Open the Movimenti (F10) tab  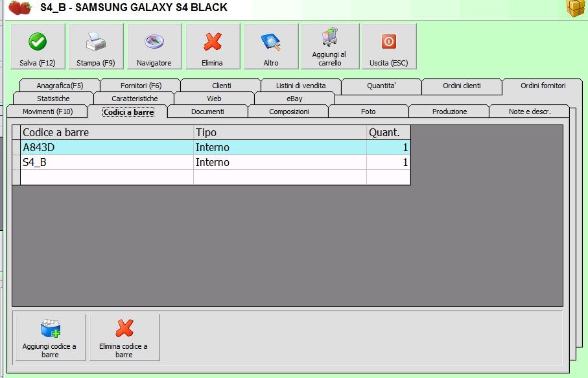[47, 112]
